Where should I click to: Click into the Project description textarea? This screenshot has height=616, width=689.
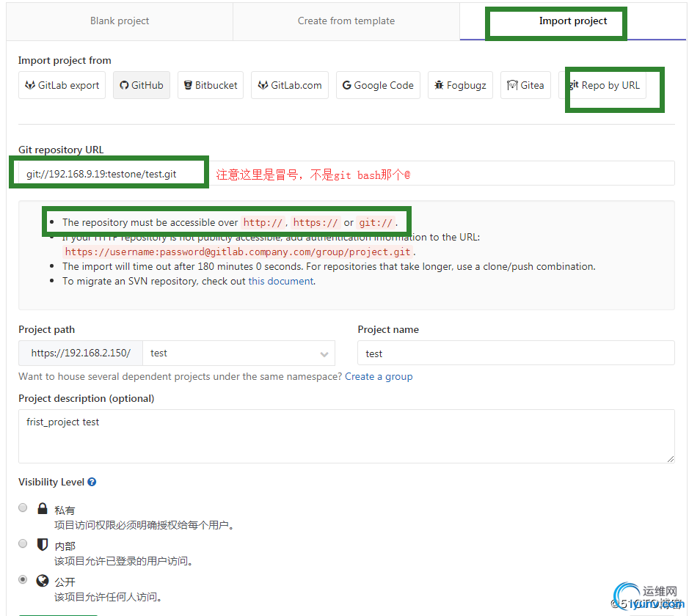(x=346, y=436)
